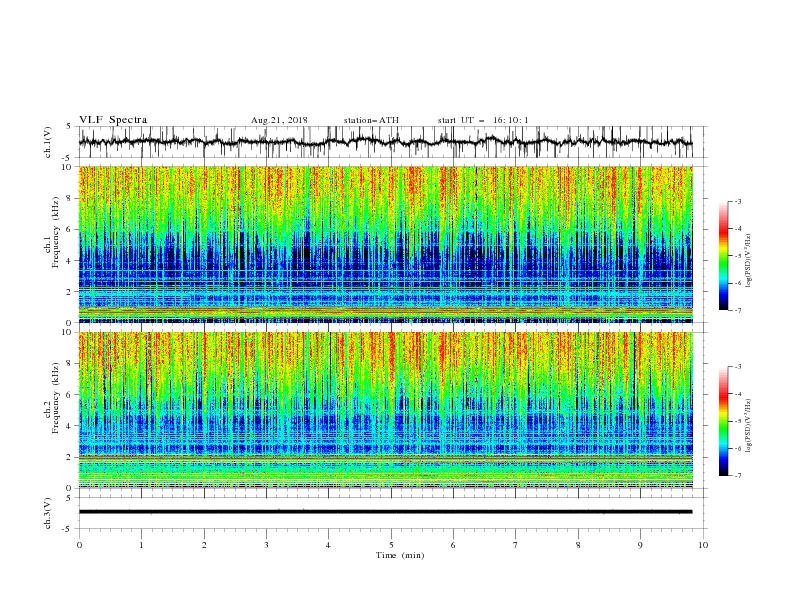Click "-6" on the ch.2 colorbar
Image resolution: width=792 pixels, height=612 pixels.
[x=738, y=448]
